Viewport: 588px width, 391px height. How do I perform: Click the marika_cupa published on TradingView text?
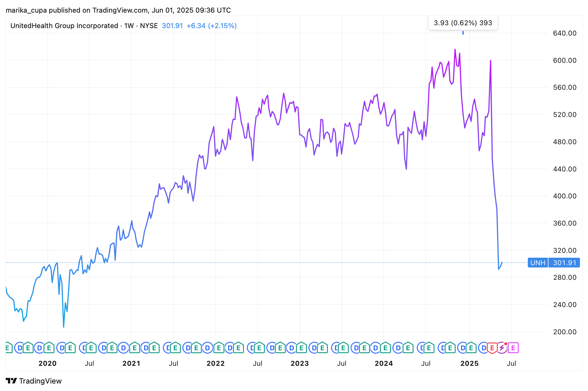tap(77, 10)
